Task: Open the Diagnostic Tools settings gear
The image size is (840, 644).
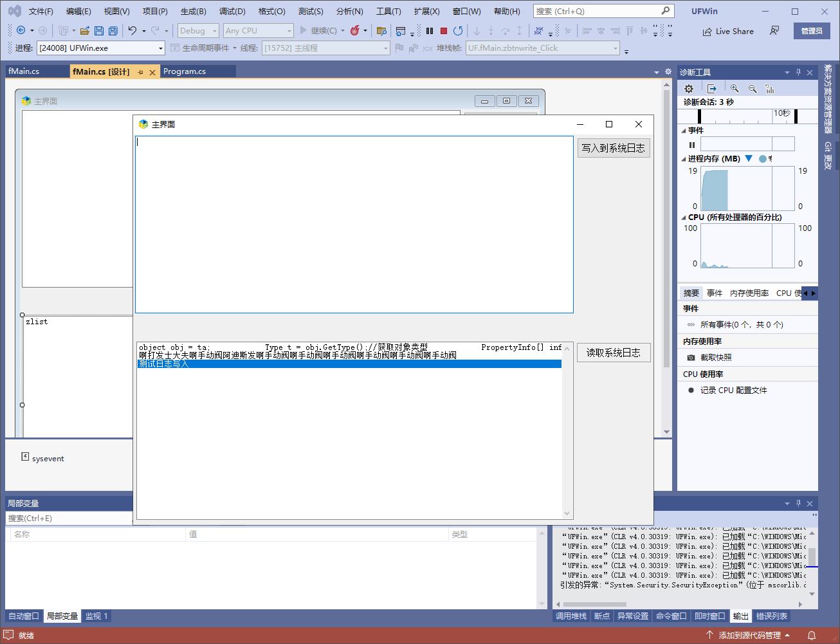Action: (689, 89)
